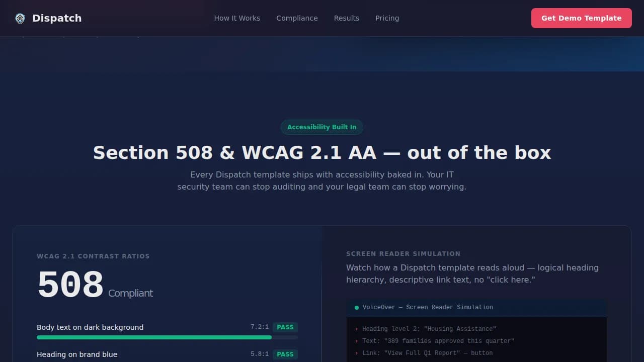Click the 7.2:1 ratio value
Image resolution: width=644 pixels, height=362 pixels.
click(260, 327)
